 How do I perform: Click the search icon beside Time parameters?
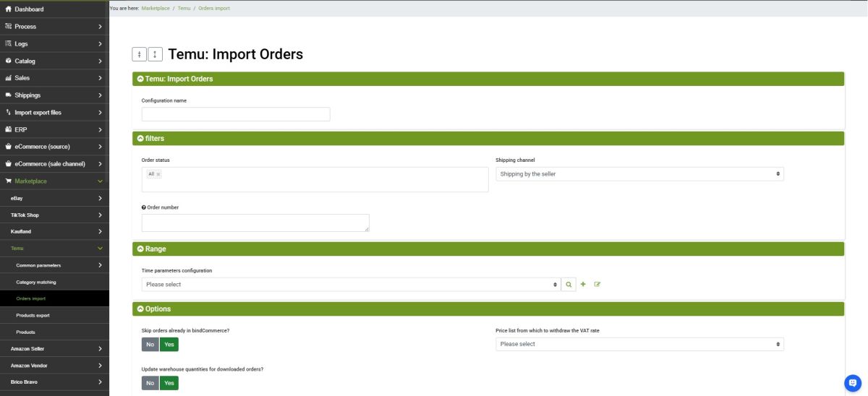click(569, 285)
